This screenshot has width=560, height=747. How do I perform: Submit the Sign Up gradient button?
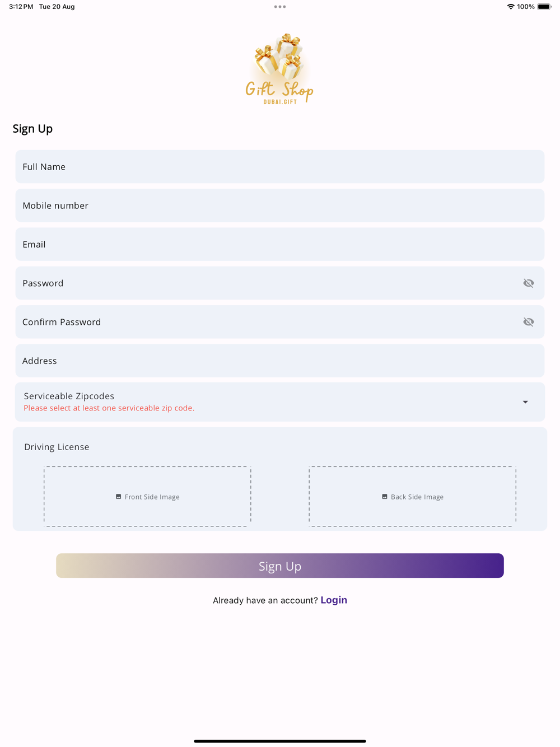click(280, 566)
